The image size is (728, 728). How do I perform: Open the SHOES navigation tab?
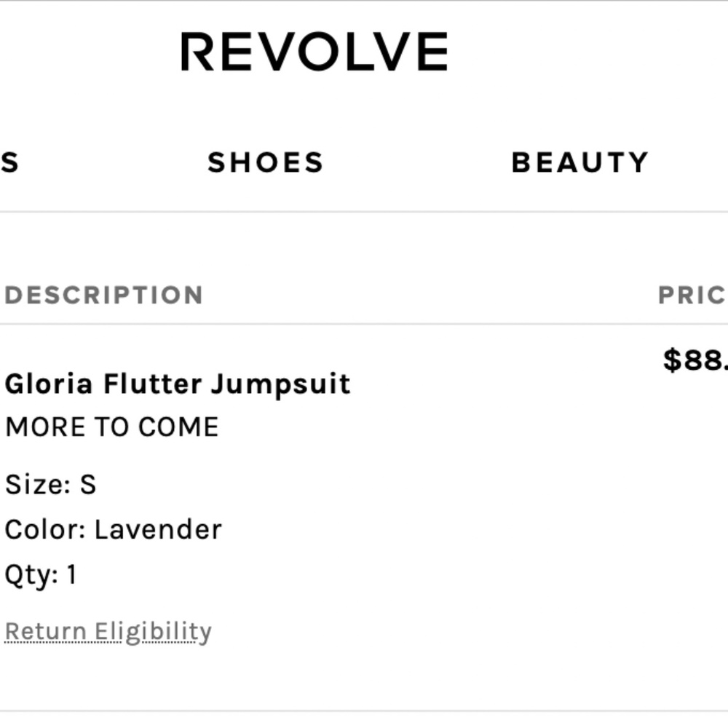(265, 162)
